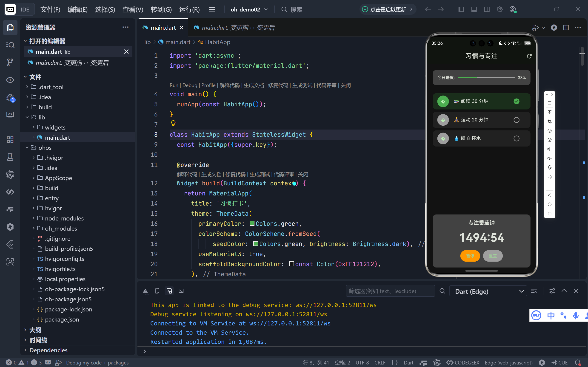Expand the 大纲 outline section
The image size is (588, 367).
pyautogui.click(x=35, y=330)
